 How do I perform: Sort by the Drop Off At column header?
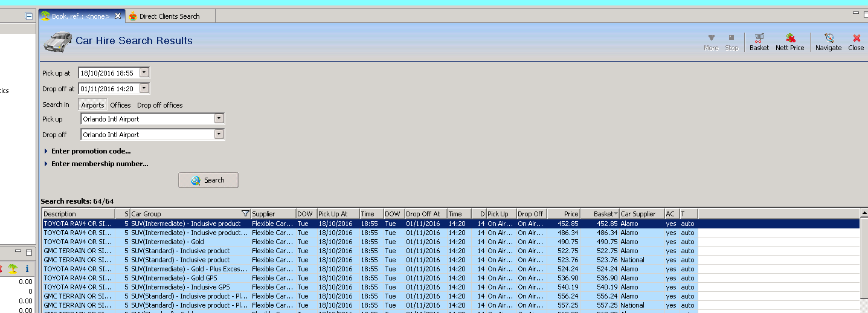point(425,214)
